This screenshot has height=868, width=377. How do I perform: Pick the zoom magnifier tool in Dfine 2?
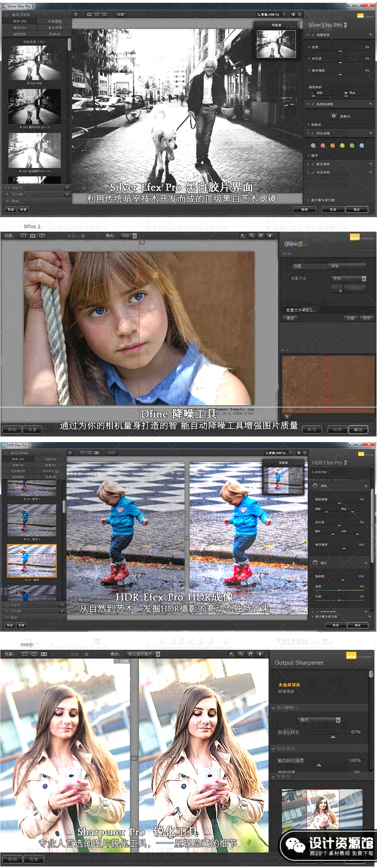point(252,235)
